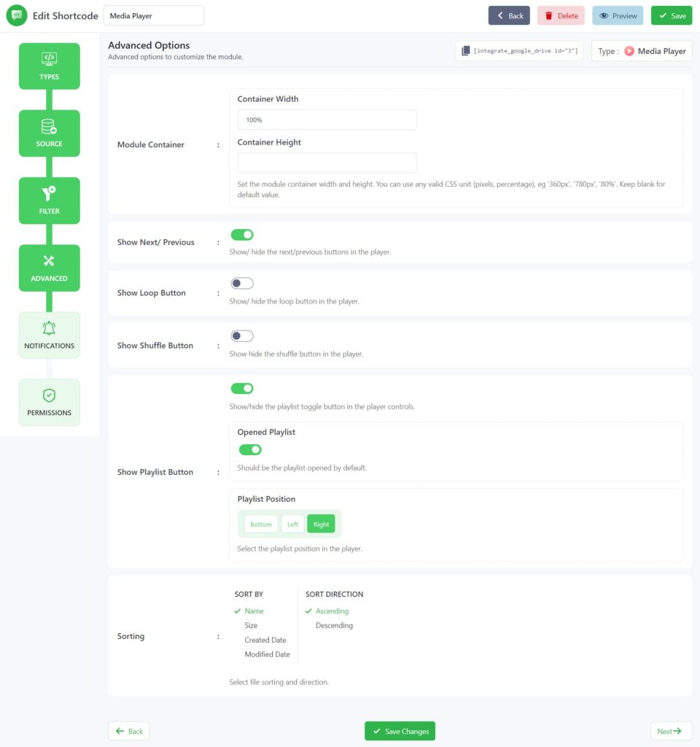The image size is (700, 747).
Task: Select Right playlist position
Action: point(321,524)
